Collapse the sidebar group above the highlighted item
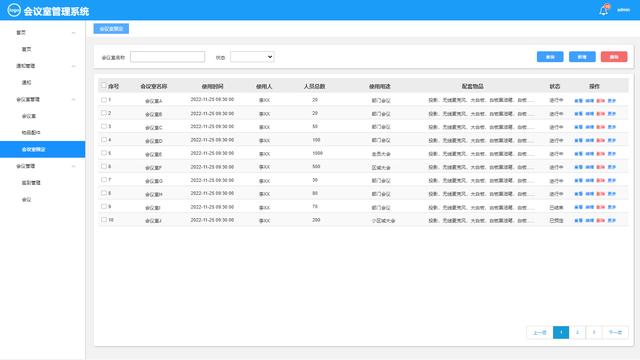 73,100
